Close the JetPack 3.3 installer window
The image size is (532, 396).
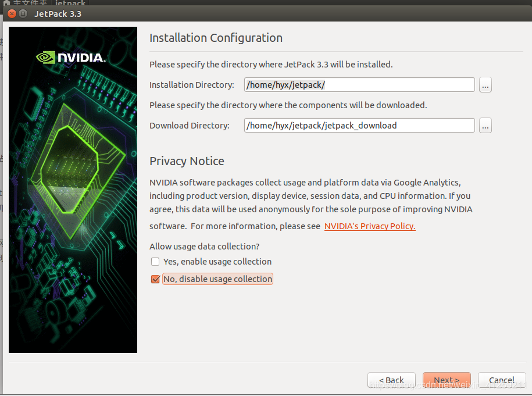(12, 13)
